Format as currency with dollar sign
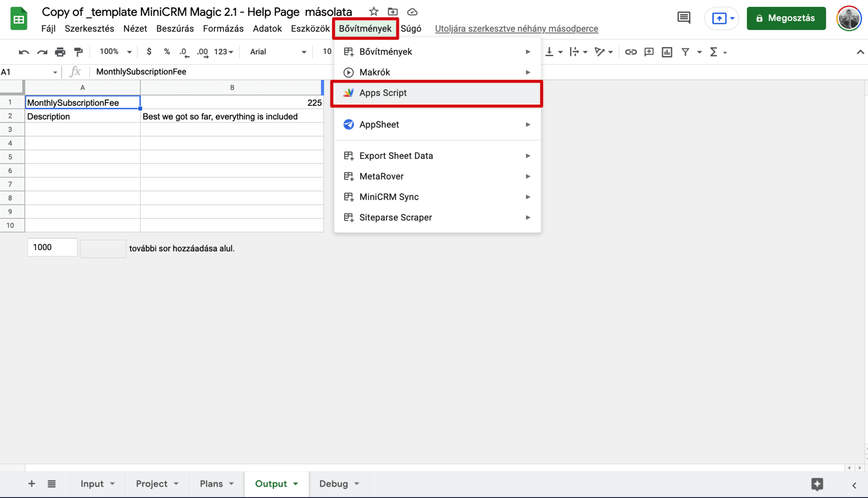Screen dimensions: 868x498 pos(149,52)
